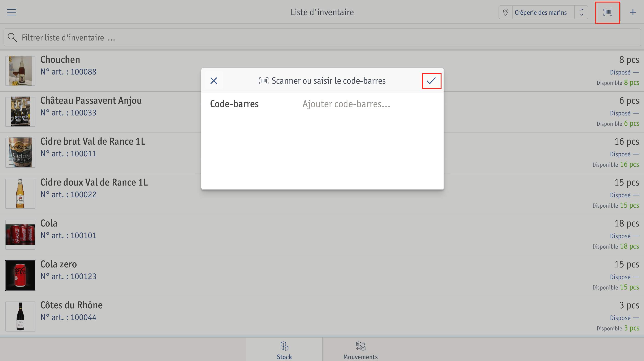This screenshot has width=644, height=361.
Task: Expand the Crêperie des marins location dropdown
Action: (x=543, y=12)
